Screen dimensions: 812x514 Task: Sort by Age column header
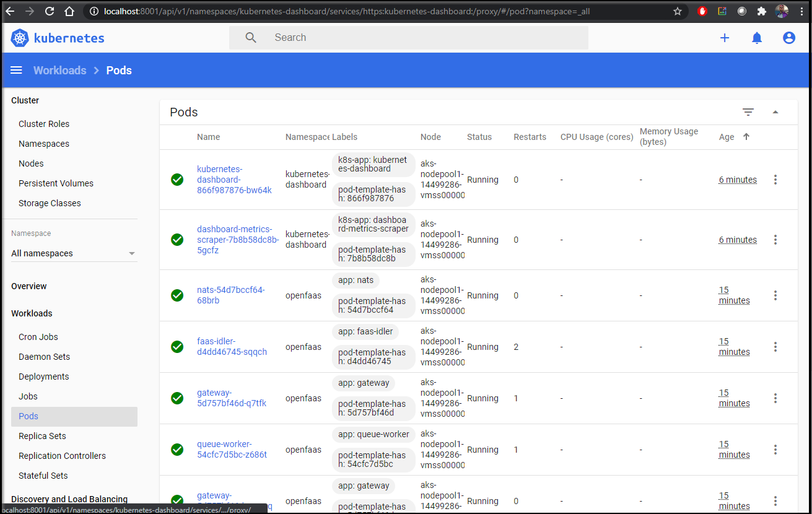pos(727,137)
